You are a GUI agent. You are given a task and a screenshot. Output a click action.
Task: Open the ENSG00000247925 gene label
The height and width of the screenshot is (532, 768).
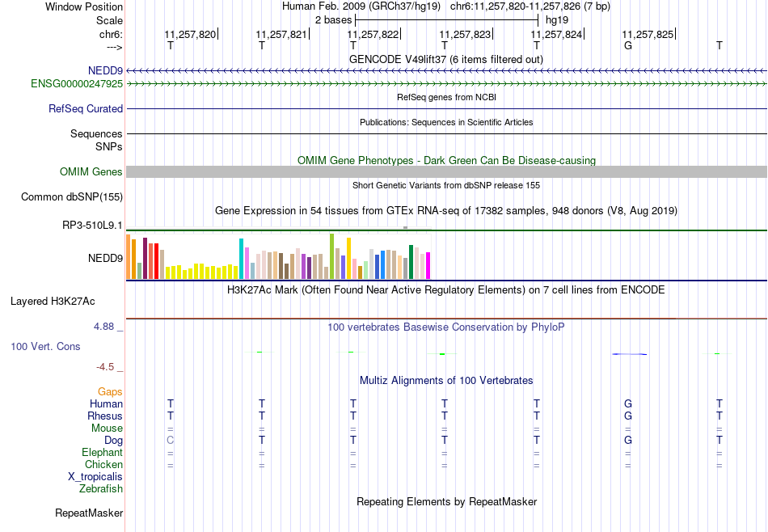click(x=77, y=84)
